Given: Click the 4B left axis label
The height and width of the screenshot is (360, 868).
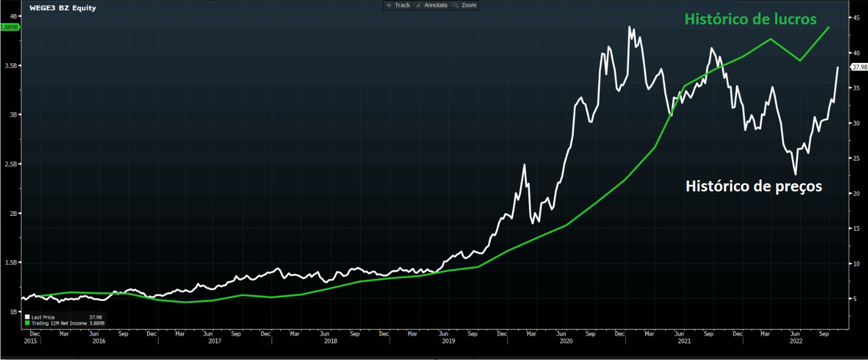Looking at the screenshot, I should [14, 17].
